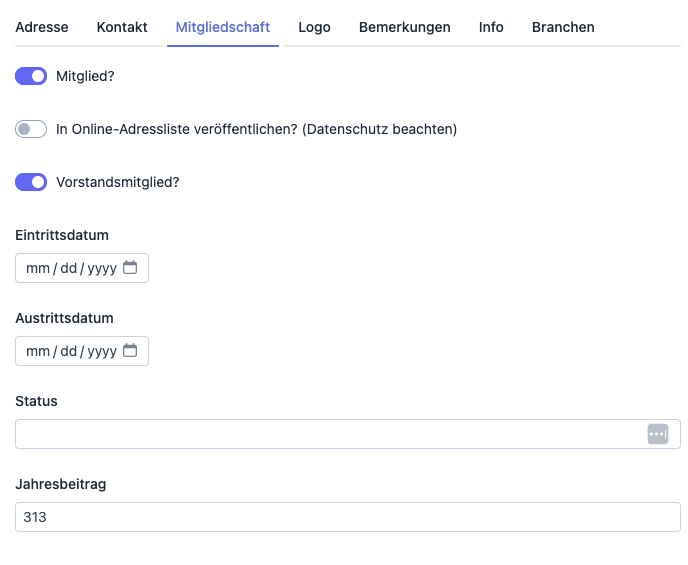
Task: Open the Kontakt tab
Action: click(x=122, y=27)
